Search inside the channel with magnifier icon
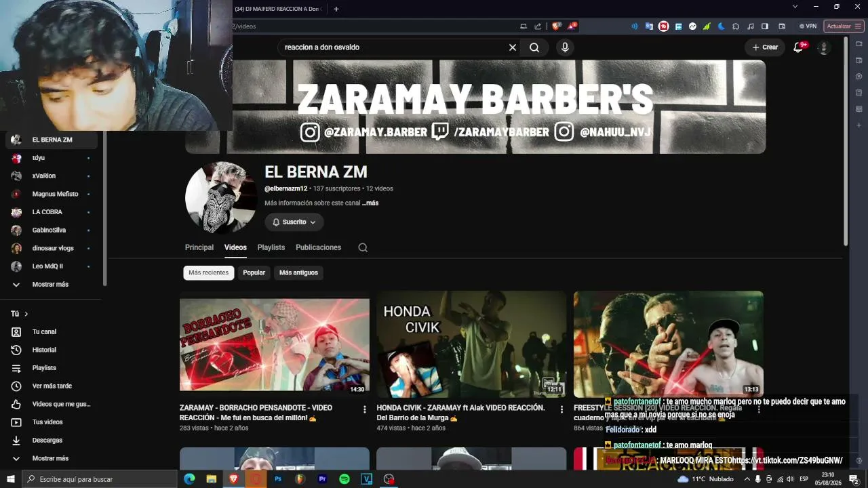 pos(363,247)
